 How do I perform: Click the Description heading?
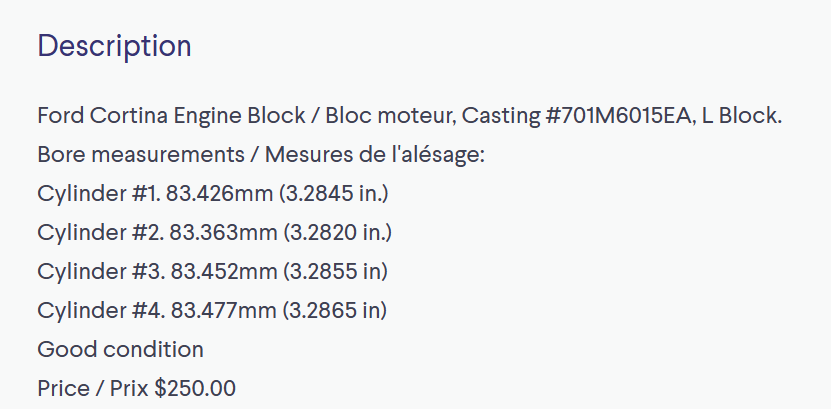(x=114, y=47)
